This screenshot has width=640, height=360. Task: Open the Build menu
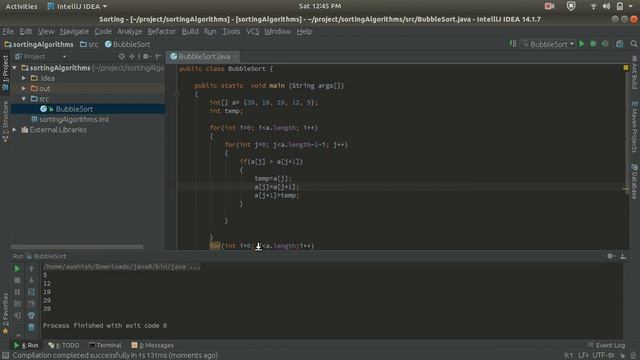click(190, 31)
